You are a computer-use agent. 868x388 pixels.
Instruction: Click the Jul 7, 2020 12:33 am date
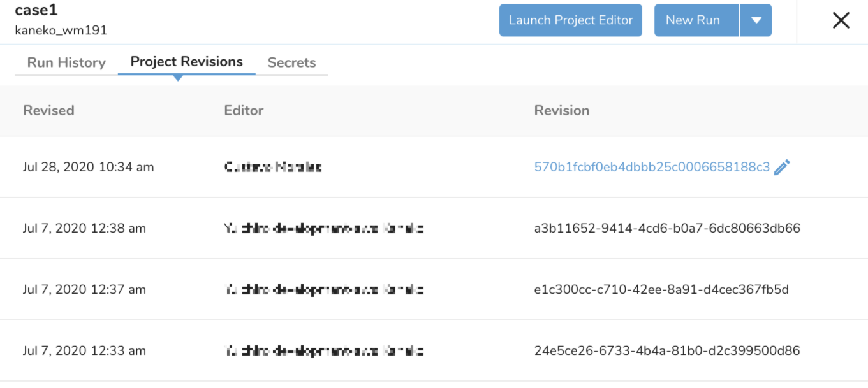[x=84, y=350]
